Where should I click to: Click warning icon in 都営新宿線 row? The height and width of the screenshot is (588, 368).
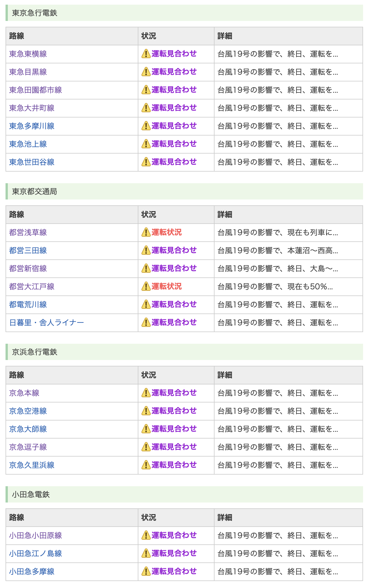tap(146, 268)
